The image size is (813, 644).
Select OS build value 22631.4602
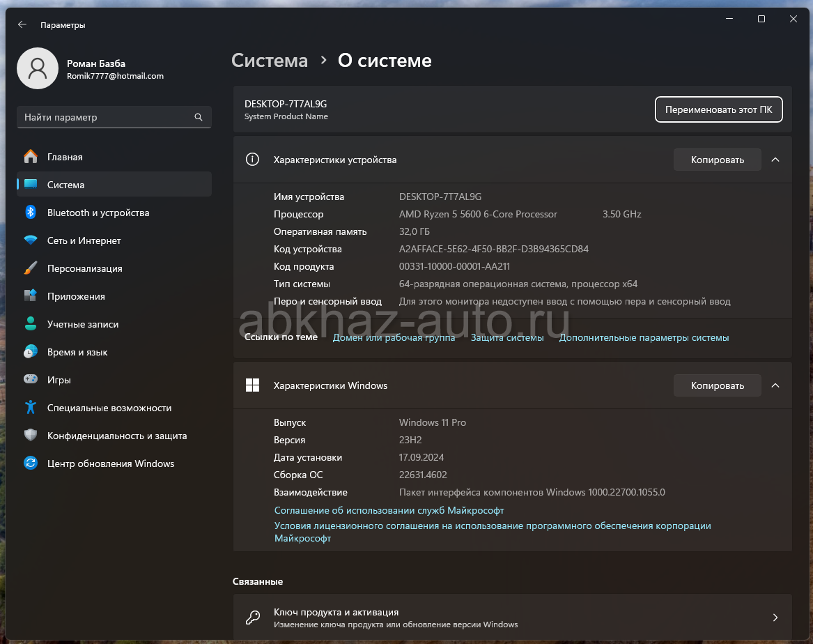tap(423, 475)
